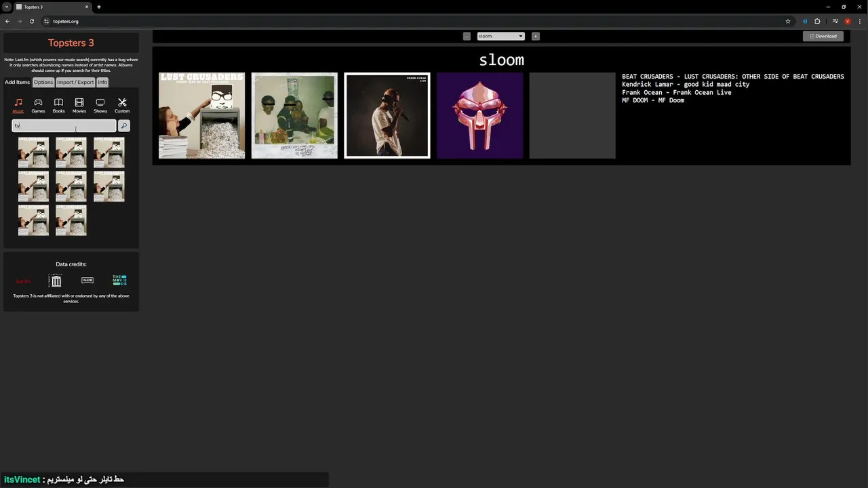868x488 pixels.
Task: Click the minus remove-chart button
Action: tap(467, 36)
